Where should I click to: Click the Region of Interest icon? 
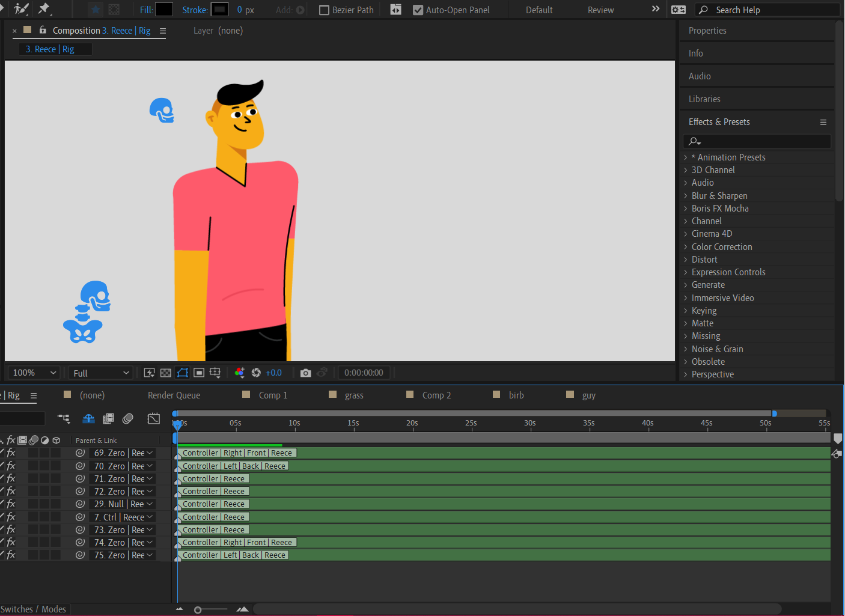[x=199, y=373]
